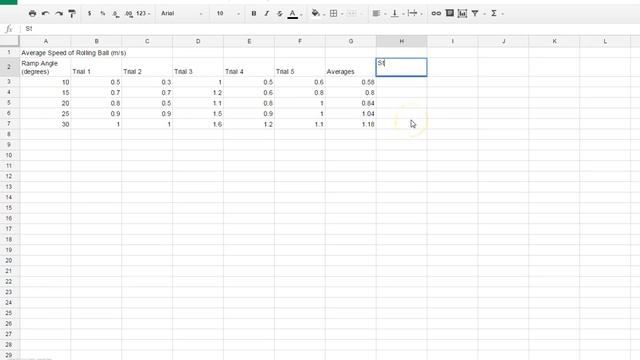Click cell 'Average Speed of Rolling Ball (m/s)'
This screenshot has height=360, width=640.
[73, 53]
